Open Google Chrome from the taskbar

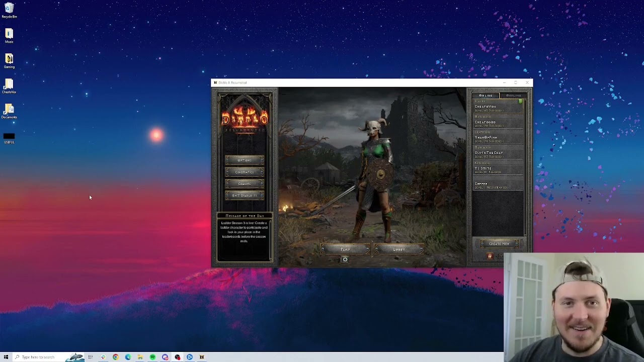coord(116,357)
